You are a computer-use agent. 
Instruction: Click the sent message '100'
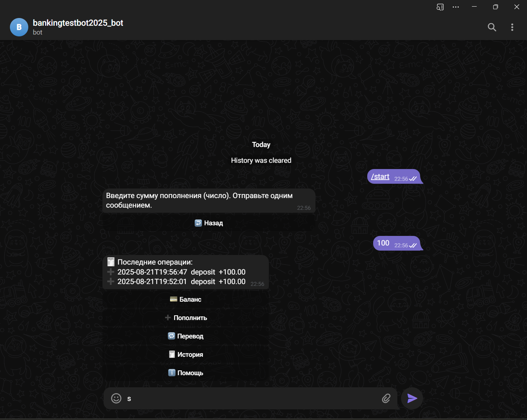(x=397, y=243)
